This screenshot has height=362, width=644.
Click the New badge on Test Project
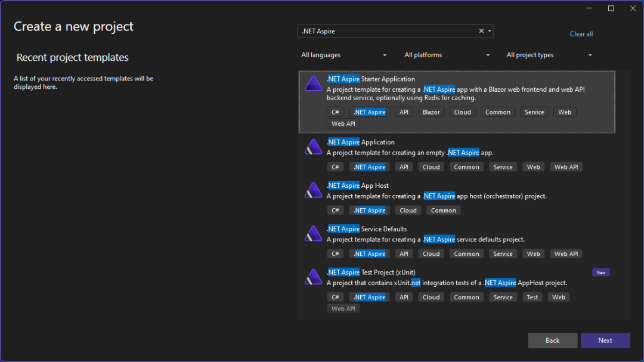pos(601,273)
